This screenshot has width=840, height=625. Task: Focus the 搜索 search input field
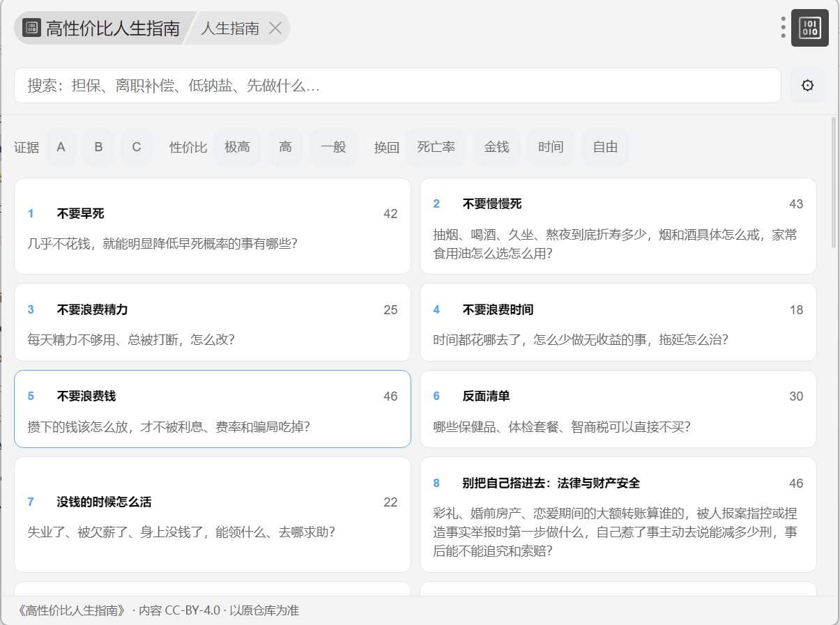pos(397,86)
